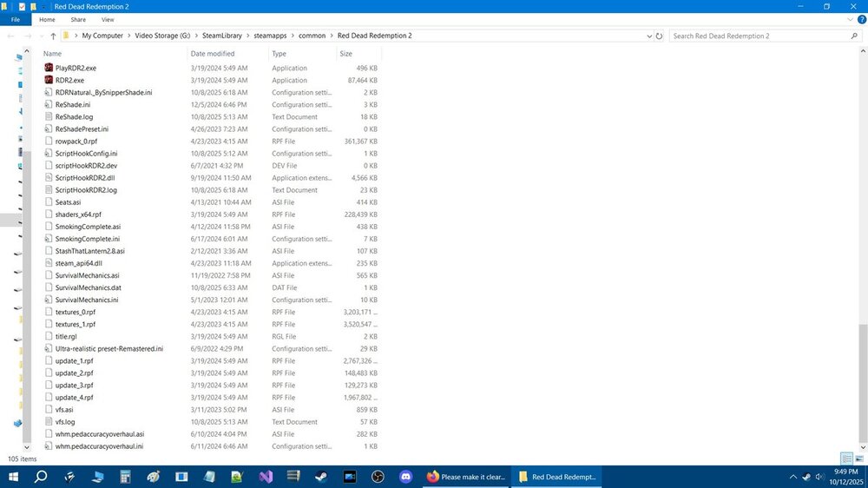Go up one folder level
The height and width of the screenshot is (488, 868).
coord(53,36)
